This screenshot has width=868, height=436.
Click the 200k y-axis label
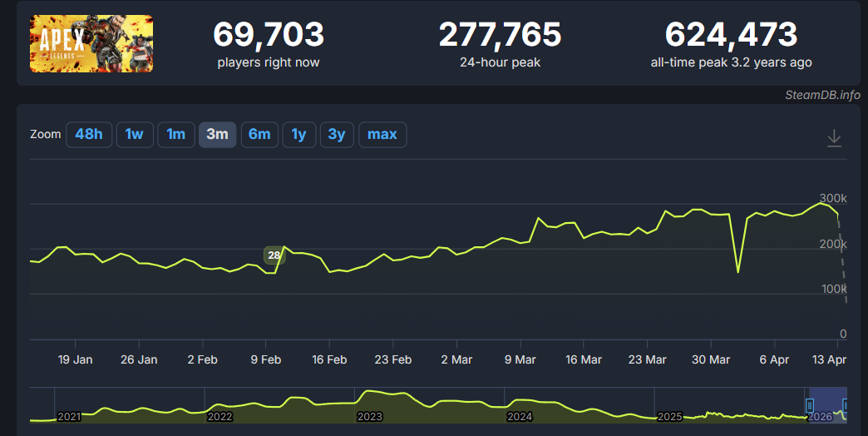tap(833, 245)
